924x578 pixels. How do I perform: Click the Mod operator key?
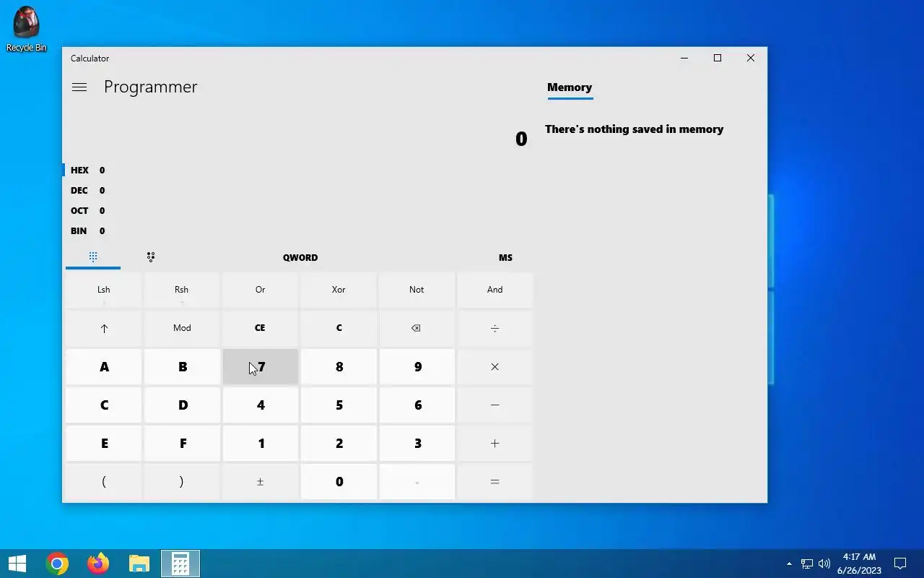(x=182, y=328)
